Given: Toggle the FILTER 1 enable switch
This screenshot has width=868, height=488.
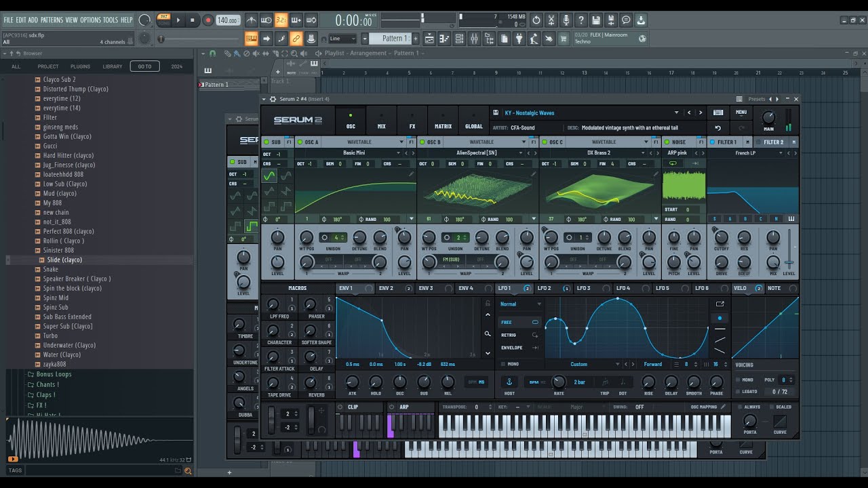Looking at the screenshot, I should [x=712, y=142].
